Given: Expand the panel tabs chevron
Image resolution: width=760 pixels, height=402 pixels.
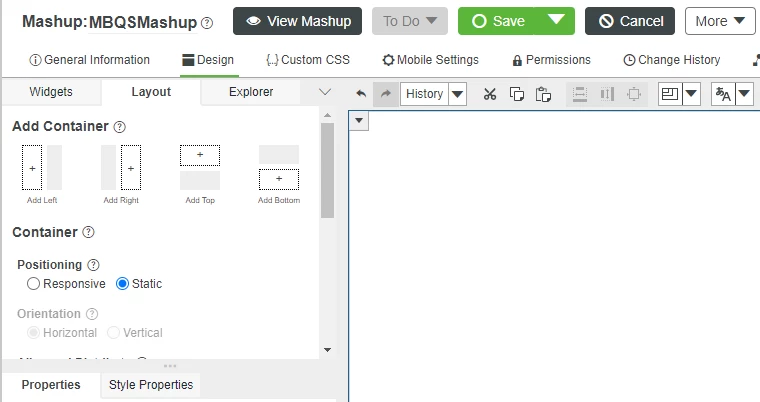Looking at the screenshot, I should pos(325,92).
